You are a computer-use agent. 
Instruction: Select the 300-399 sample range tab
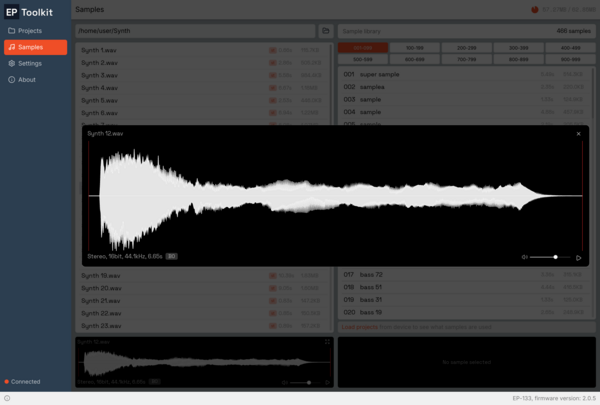point(518,48)
